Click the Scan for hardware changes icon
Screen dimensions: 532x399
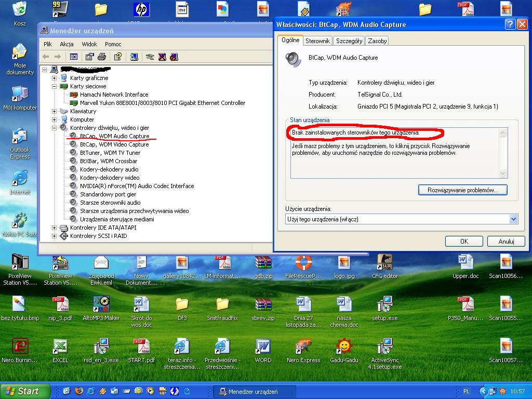coord(135,57)
